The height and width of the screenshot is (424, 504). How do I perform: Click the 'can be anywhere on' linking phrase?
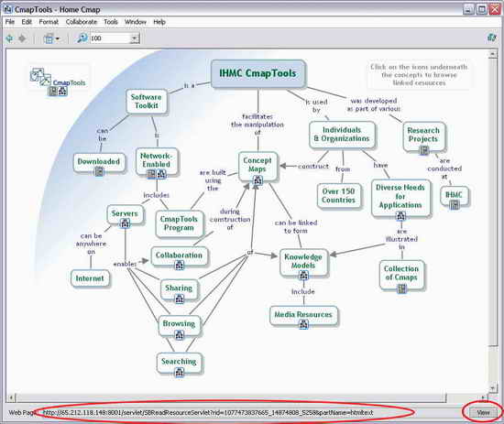[x=92, y=244]
